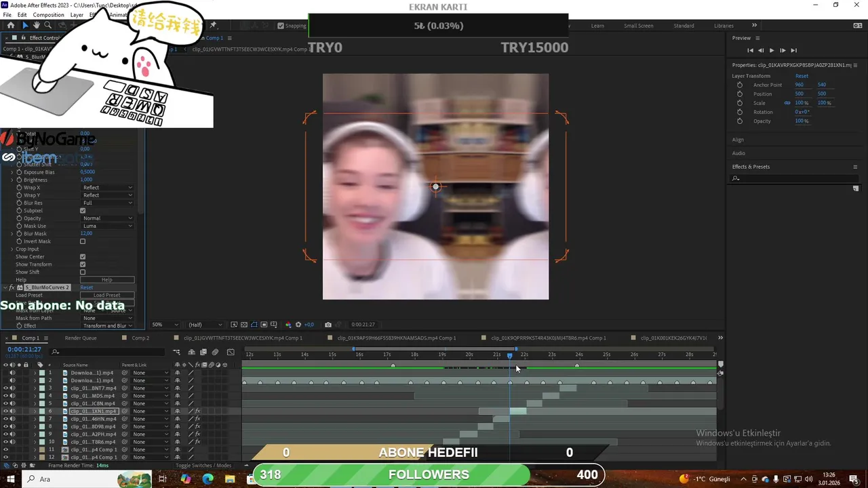Viewport: 868px width, 488px height.
Task: Click Reset in Layer Transform properties
Action: pyautogui.click(x=802, y=76)
